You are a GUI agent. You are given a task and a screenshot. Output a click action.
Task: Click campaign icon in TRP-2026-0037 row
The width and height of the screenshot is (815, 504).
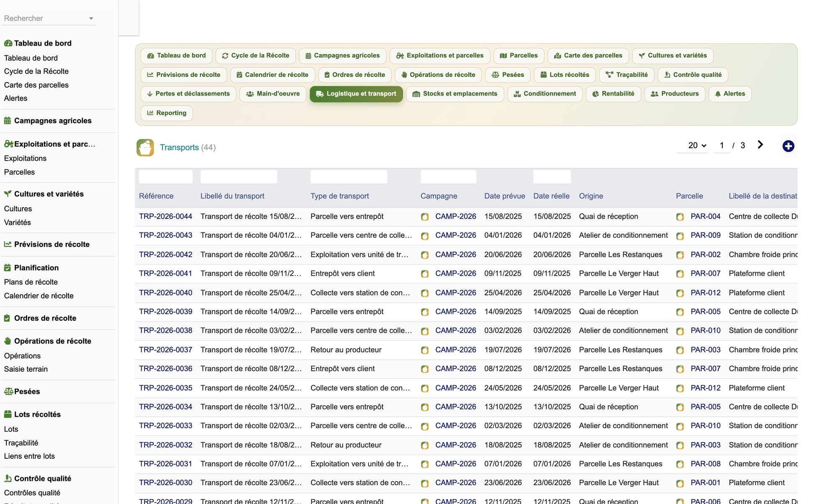[x=425, y=350]
